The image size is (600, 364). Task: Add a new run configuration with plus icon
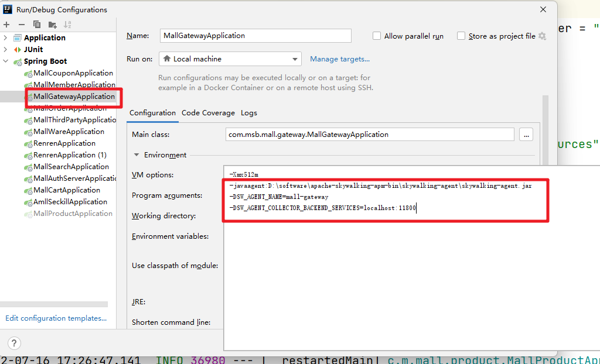[6, 25]
